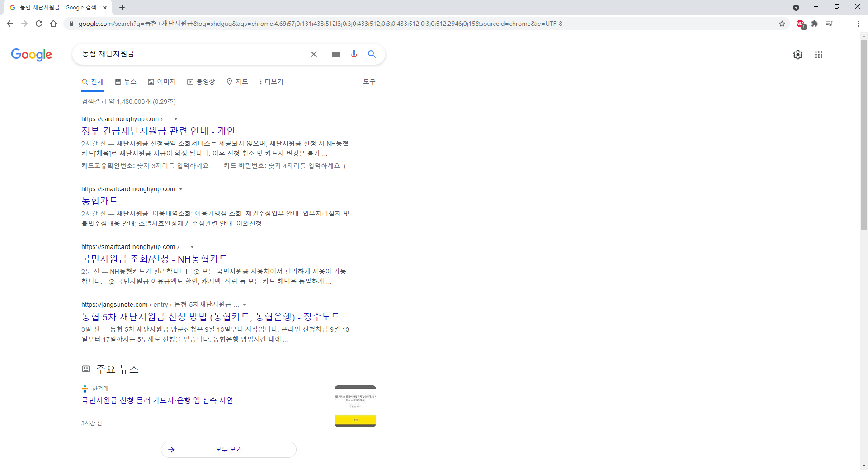
Task: Switch to the 동영상 tab
Action: 201,82
